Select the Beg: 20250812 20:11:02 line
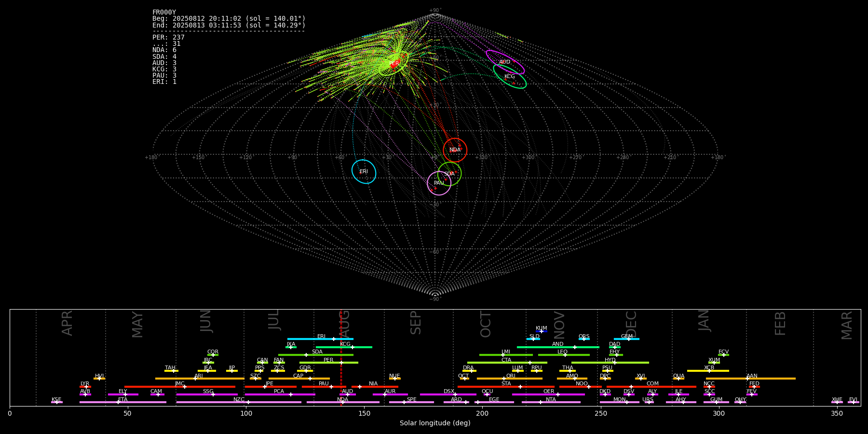The image size is (868, 434). coord(229,19)
